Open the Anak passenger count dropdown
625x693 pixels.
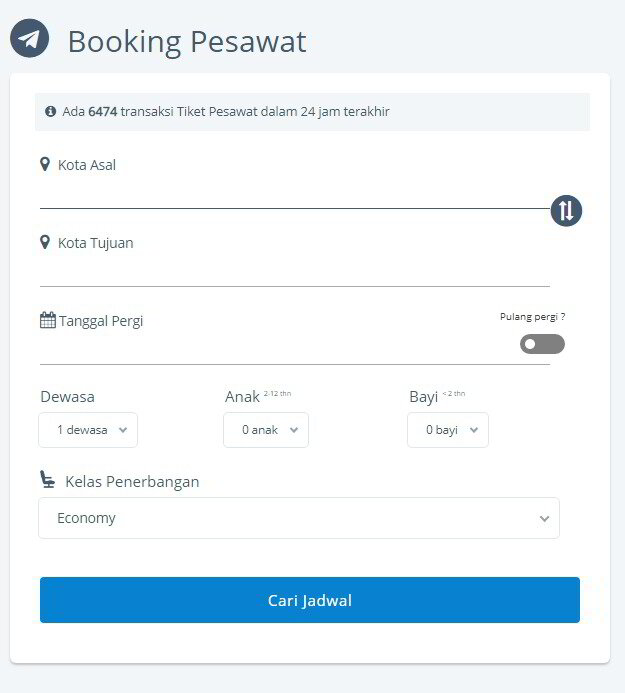266,430
